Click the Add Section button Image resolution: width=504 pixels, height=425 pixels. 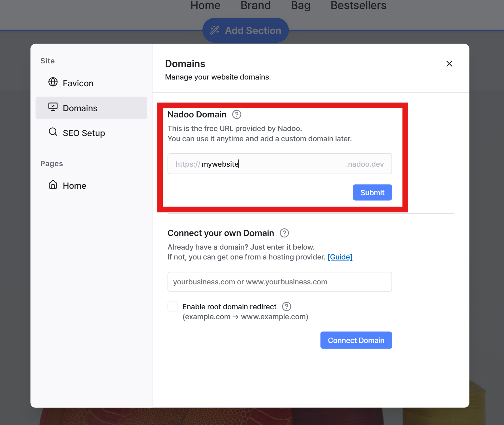pyautogui.click(x=245, y=30)
